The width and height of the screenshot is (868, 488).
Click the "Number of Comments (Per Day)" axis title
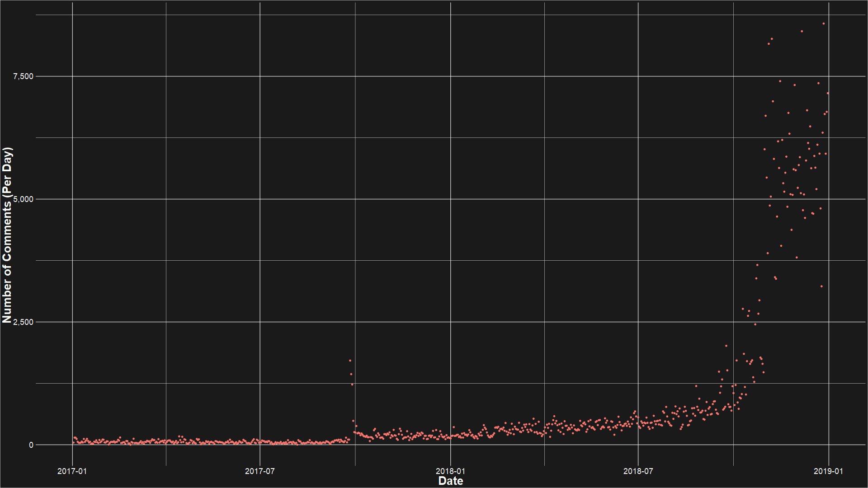click(x=7, y=235)
